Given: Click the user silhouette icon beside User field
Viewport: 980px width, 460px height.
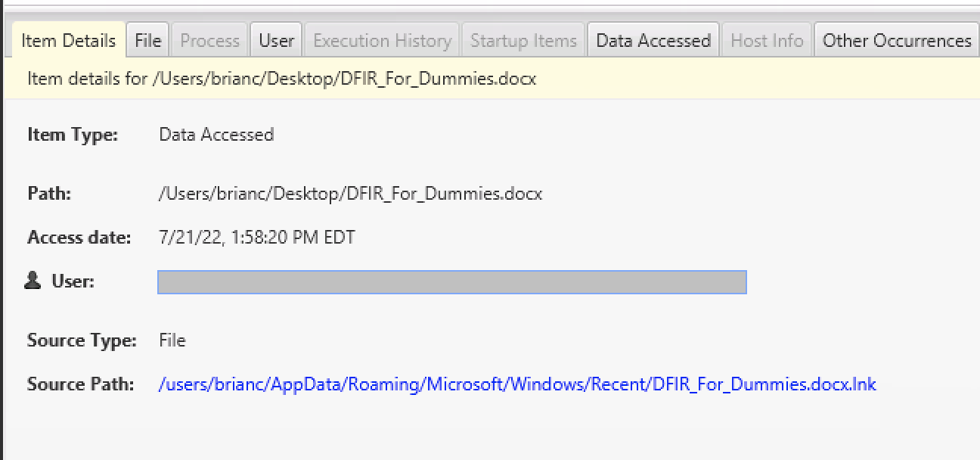Looking at the screenshot, I should 33,281.
